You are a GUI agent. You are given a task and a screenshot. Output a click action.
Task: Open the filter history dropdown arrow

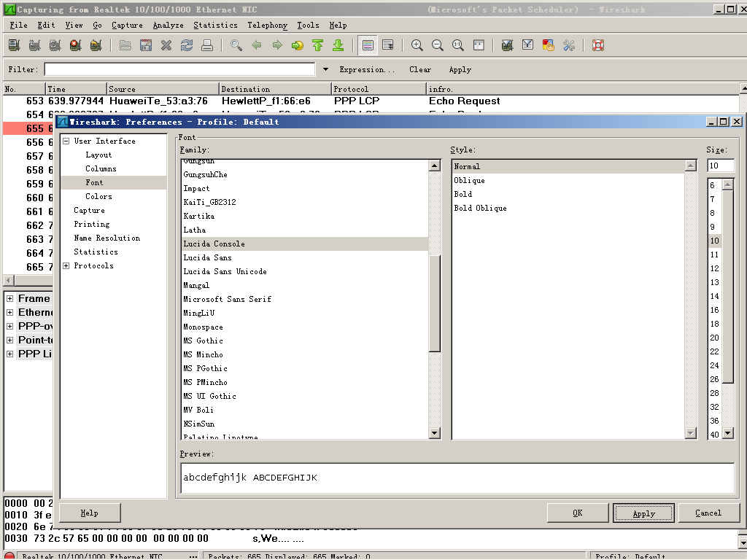[x=326, y=69]
